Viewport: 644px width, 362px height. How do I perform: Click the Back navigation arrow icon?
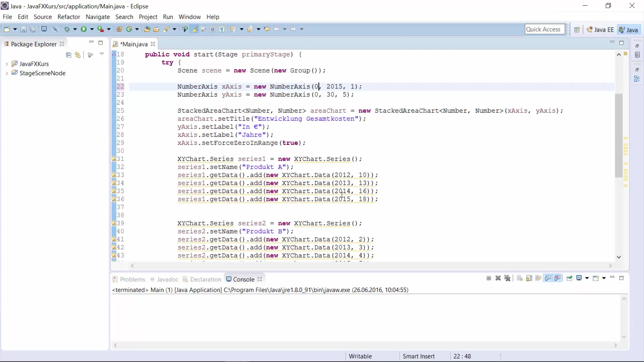(277, 29)
